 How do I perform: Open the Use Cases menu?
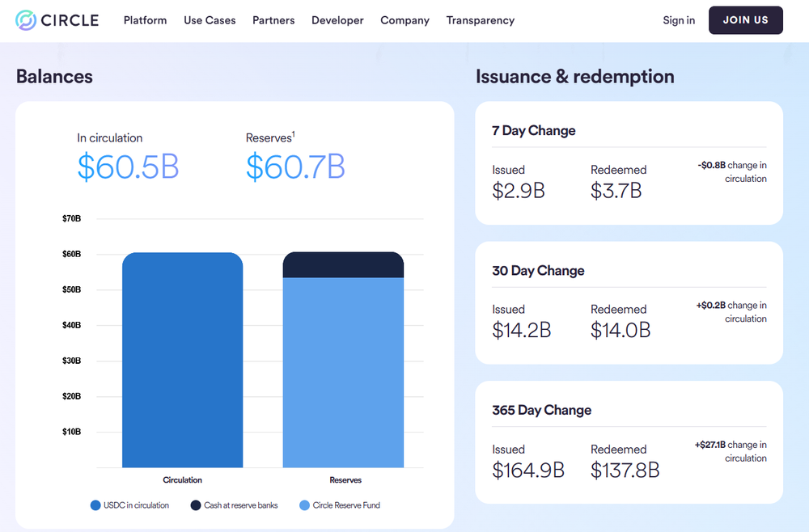[x=210, y=20]
